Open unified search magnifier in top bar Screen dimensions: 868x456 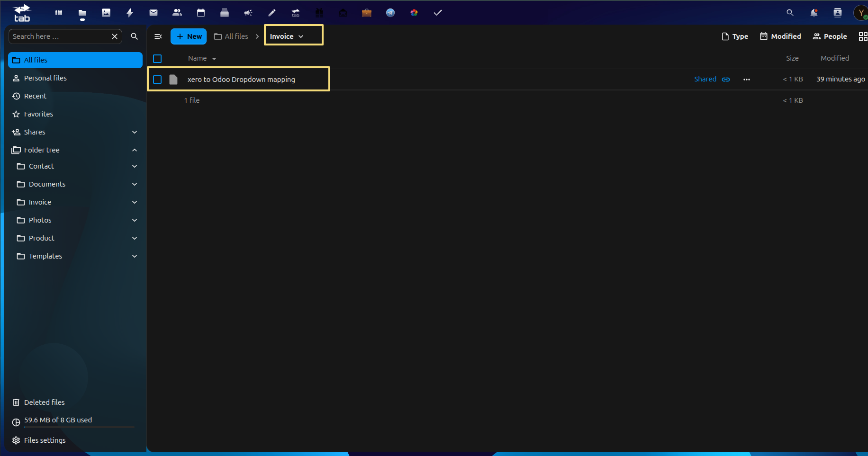click(x=790, y=13)
